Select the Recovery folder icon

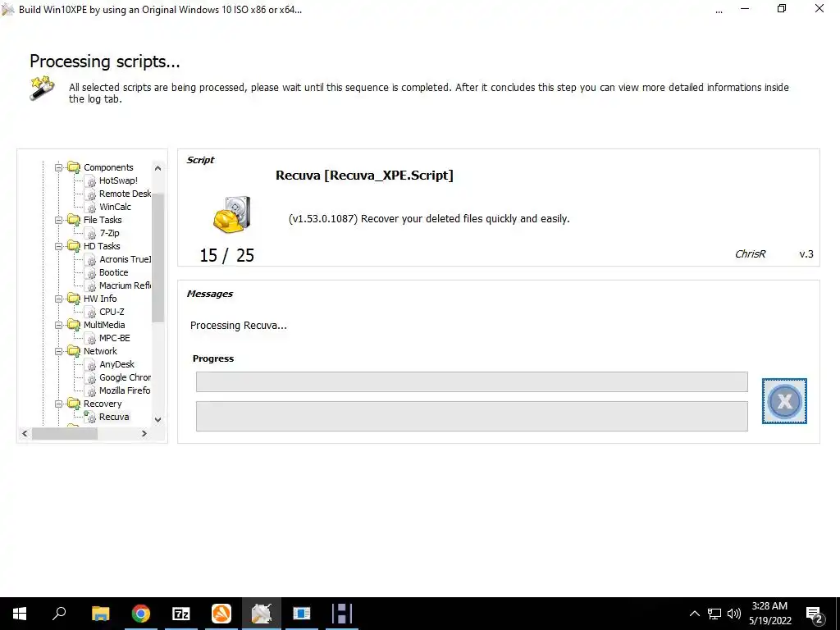click(74, 404)
